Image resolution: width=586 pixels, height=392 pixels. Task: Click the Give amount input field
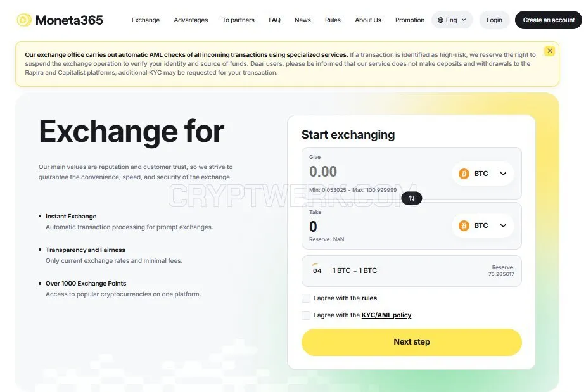[x=378, y=172]
